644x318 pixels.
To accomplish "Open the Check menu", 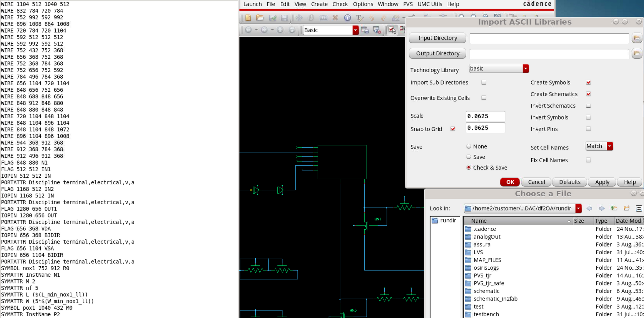I will tap(340, 4).
